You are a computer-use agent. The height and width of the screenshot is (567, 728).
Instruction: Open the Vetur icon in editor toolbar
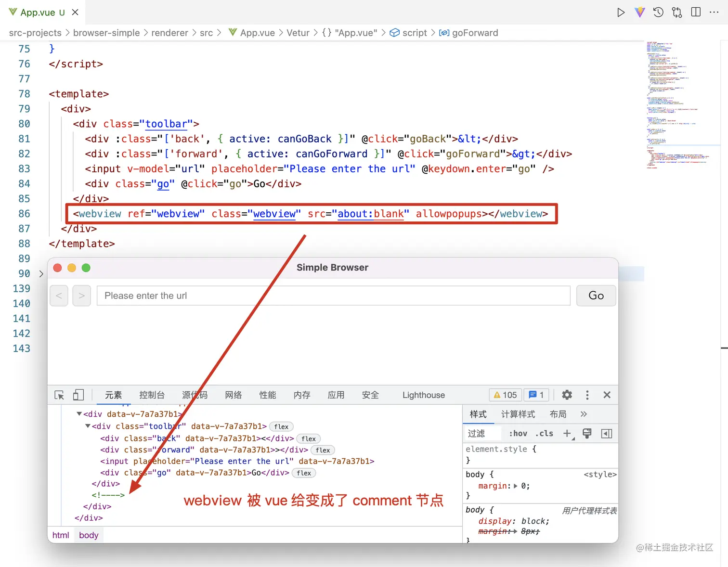click(639, 12)
